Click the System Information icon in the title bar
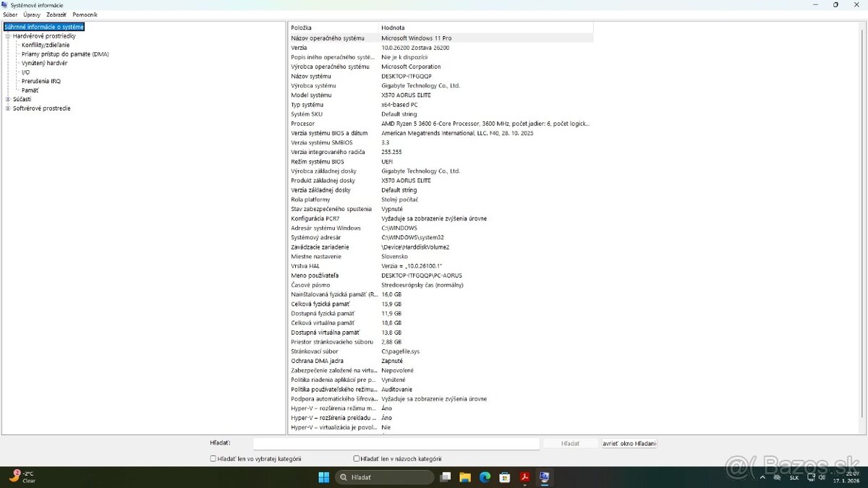This screenshot has width=868, height=488. tap(4, 5)
